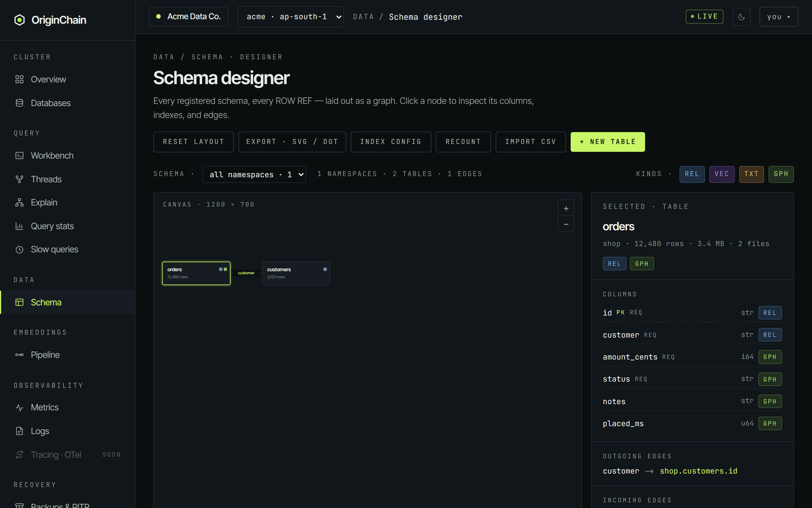Click the Recount button
This screenshot has height=508, width=812.
[464, 142]
